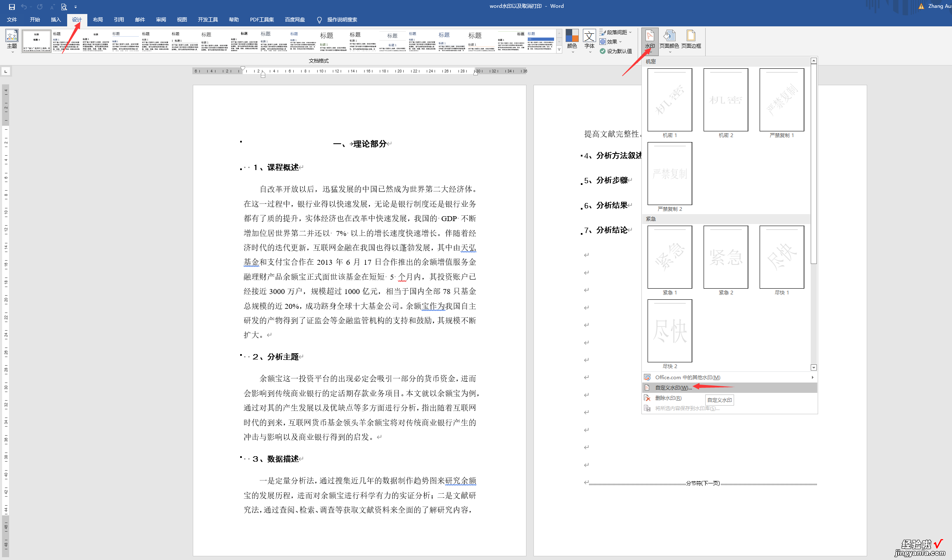Click the 操作说明搜索 search box
Viewport: 952px width, 560px height.
click(x=342, y=20)
